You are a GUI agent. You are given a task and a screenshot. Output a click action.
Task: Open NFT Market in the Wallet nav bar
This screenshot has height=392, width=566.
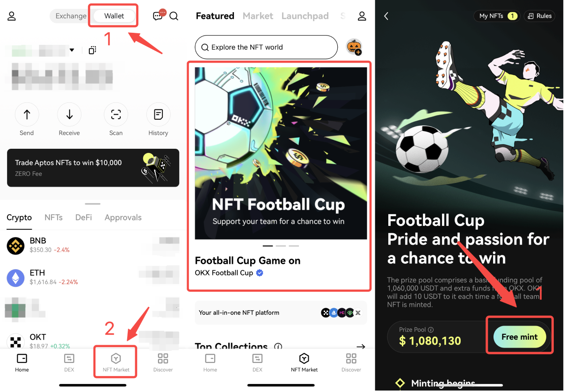tap(116, 362)
